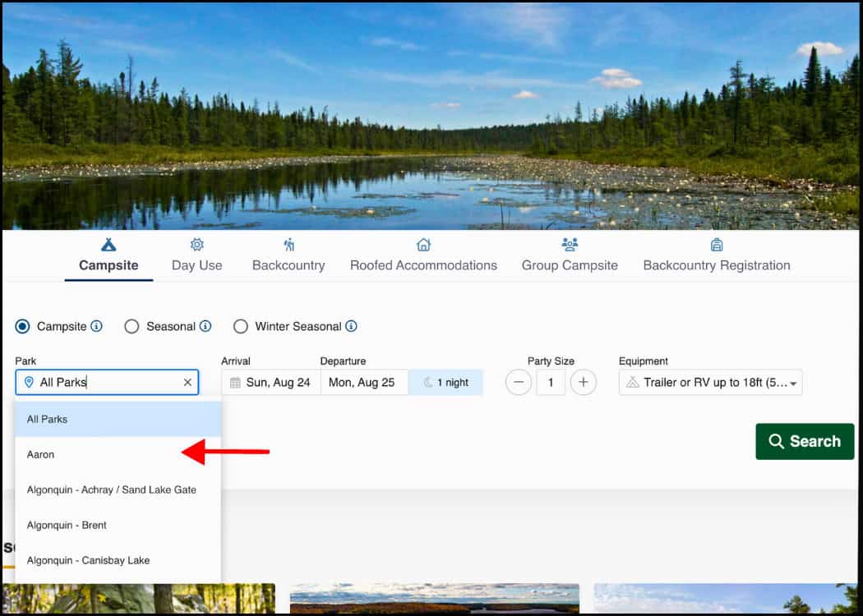Image resolution: width=863 pixels, height=616 pixels.
Task: Open the Roofed Accommodations tab
Action: click(x=423, y=255)
